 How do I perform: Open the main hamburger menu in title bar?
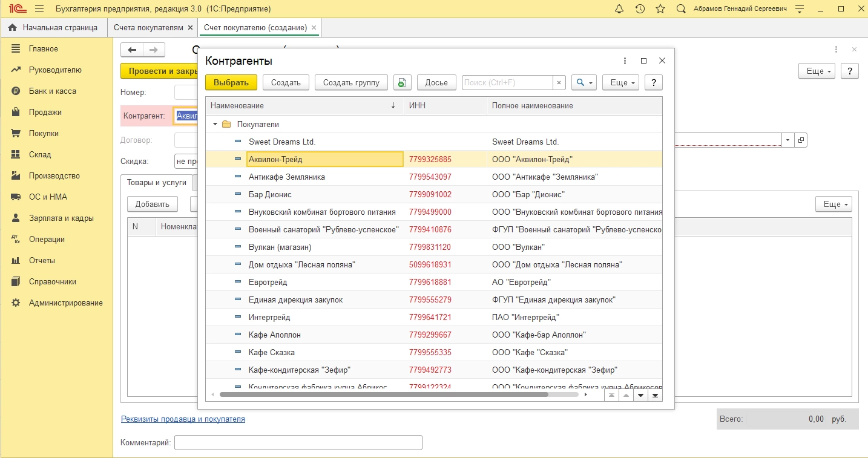coord(39,9)
